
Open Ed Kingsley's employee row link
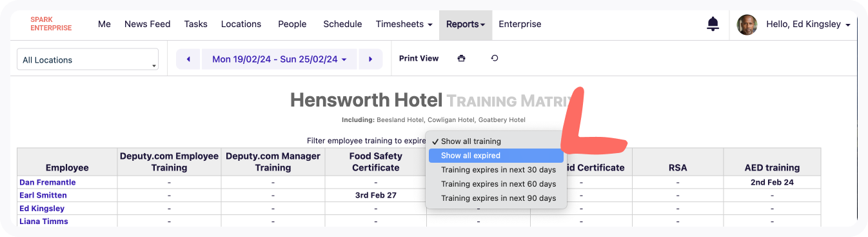pos(42,209)
